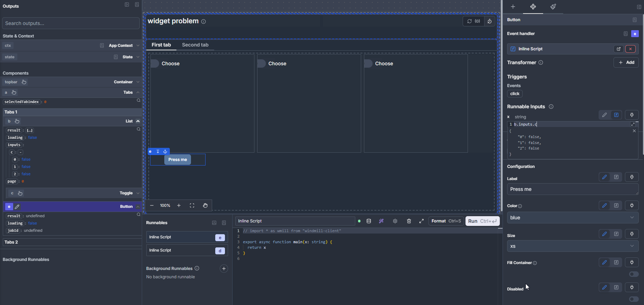Run the inline script
The width and height of the screenshot is (644, 305).
482,221
